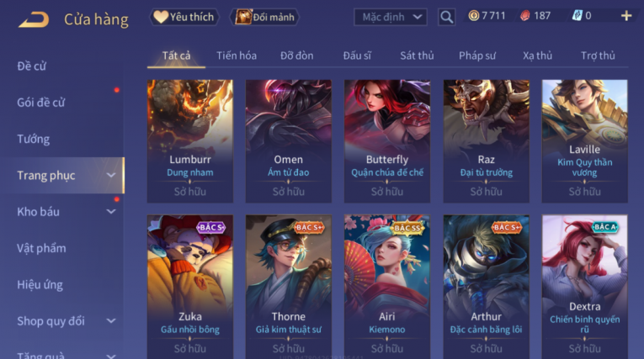Screen dimensions: 644x359
Task: Open Yêu thích favorites heart button
Action: pyautogui.click(x=184, y=17)
